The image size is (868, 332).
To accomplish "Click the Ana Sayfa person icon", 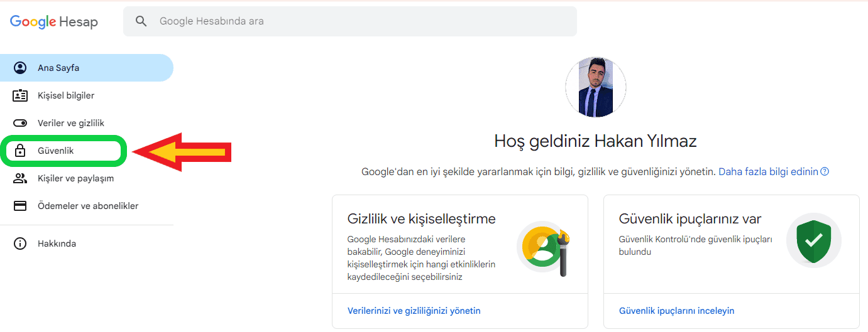I will click(20, 68).
